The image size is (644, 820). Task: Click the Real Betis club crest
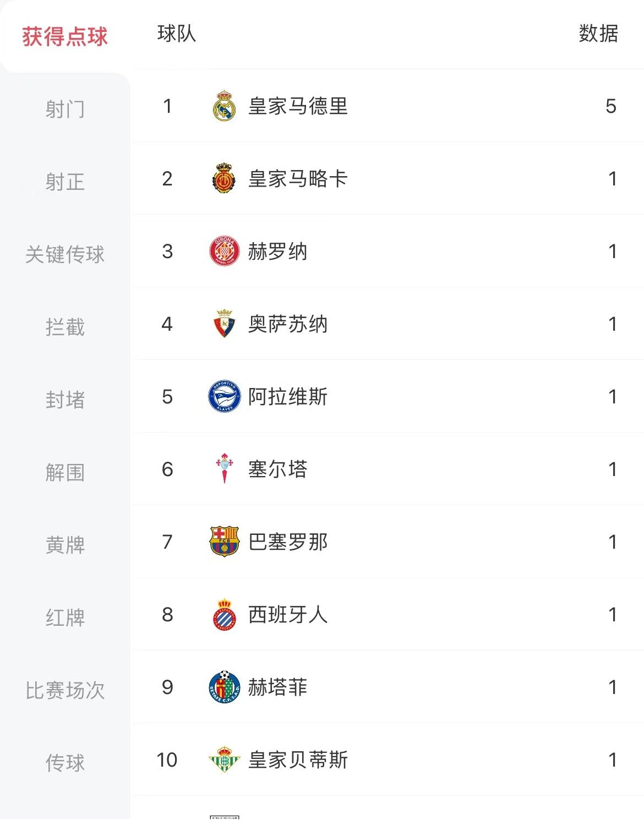224,760
